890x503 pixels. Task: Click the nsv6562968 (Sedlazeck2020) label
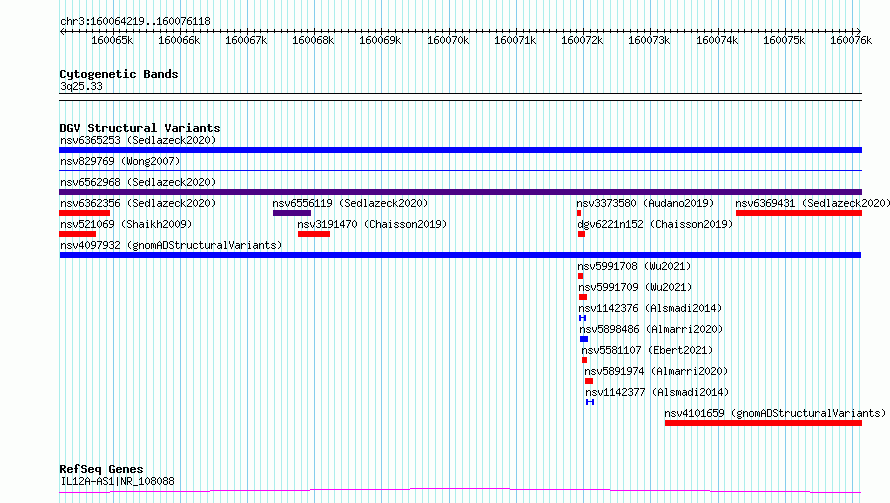(x=138, y=182)
